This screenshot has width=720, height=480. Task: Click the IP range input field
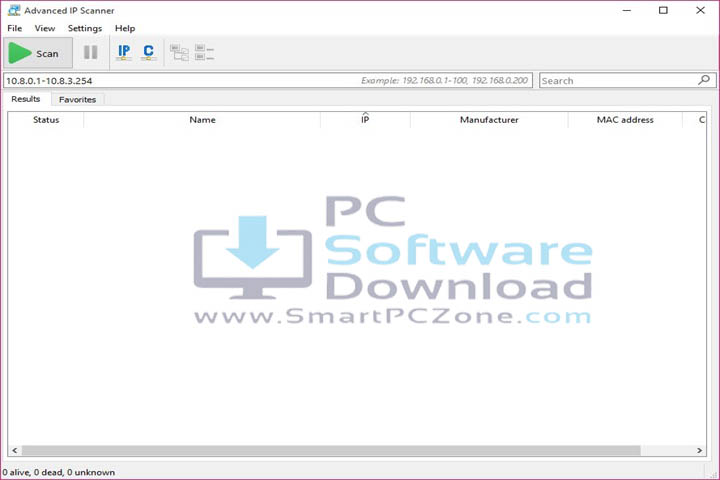[x=268, y=80]
